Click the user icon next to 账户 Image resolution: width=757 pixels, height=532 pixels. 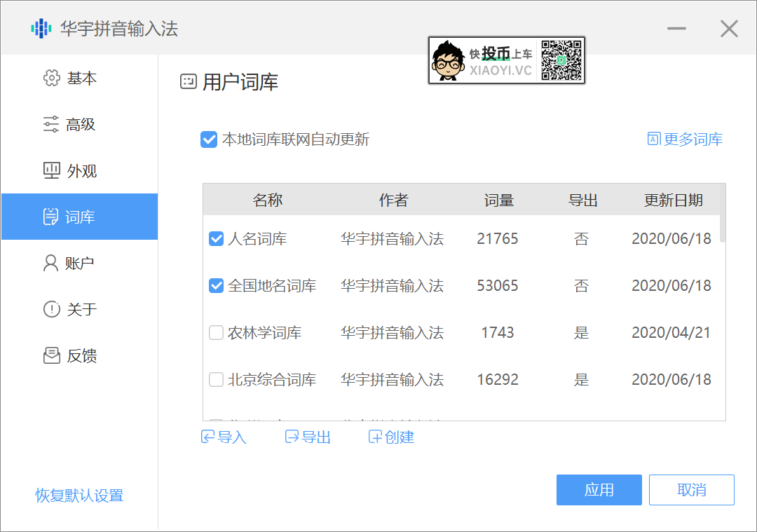point(50,263)
